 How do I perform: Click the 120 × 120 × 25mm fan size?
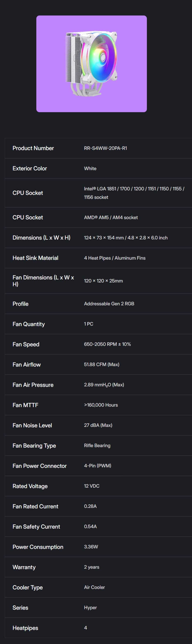103,281
